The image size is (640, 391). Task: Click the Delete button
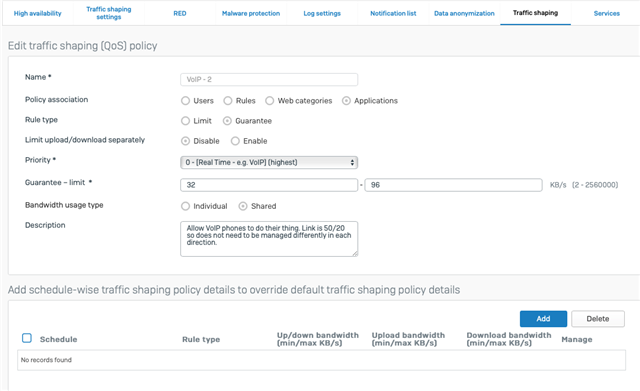click(x=598, y=319)
